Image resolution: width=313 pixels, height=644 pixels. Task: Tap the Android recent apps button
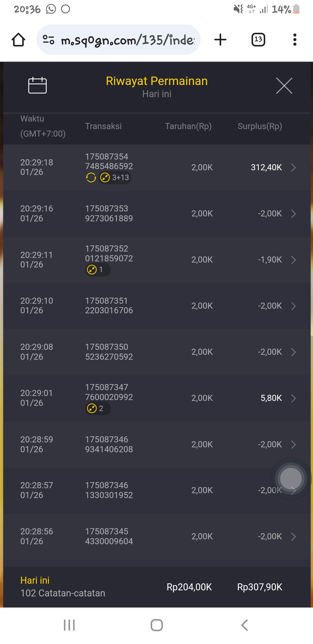coord(69,625)
